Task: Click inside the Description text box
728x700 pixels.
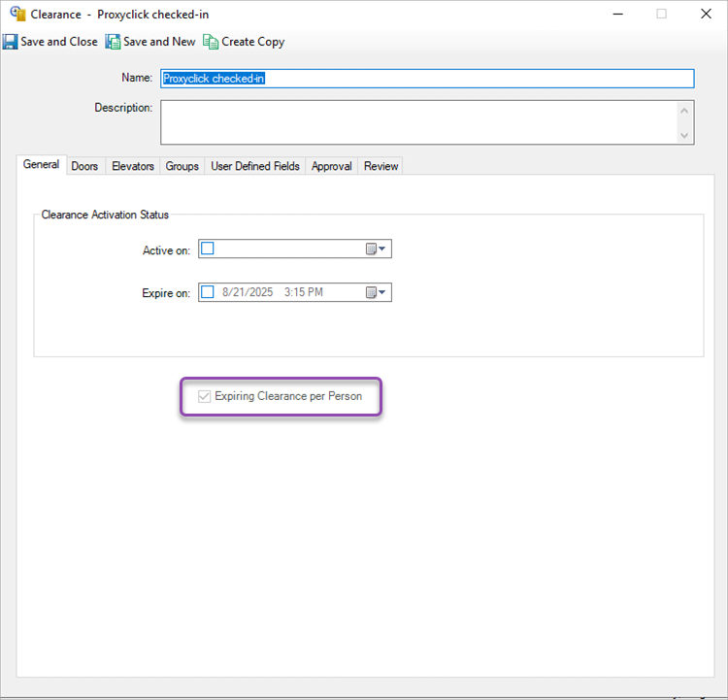Action: [x=417, y=121]
